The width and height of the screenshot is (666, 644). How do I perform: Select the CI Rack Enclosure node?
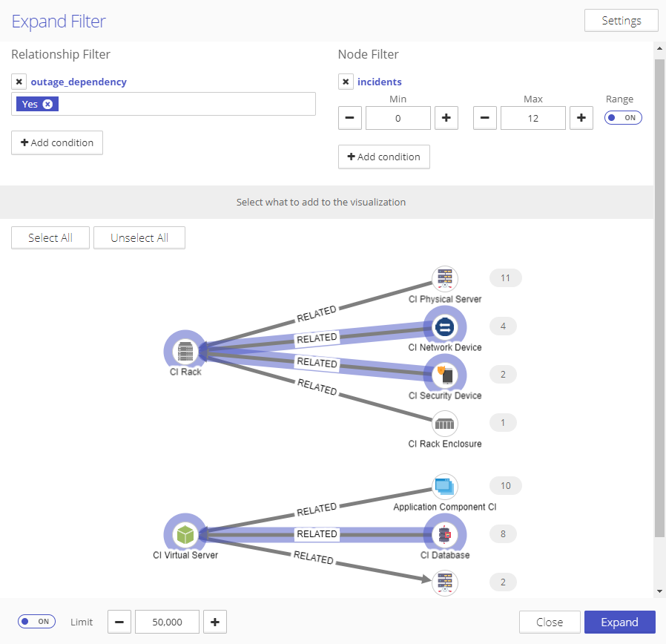[x=445, y=424]
